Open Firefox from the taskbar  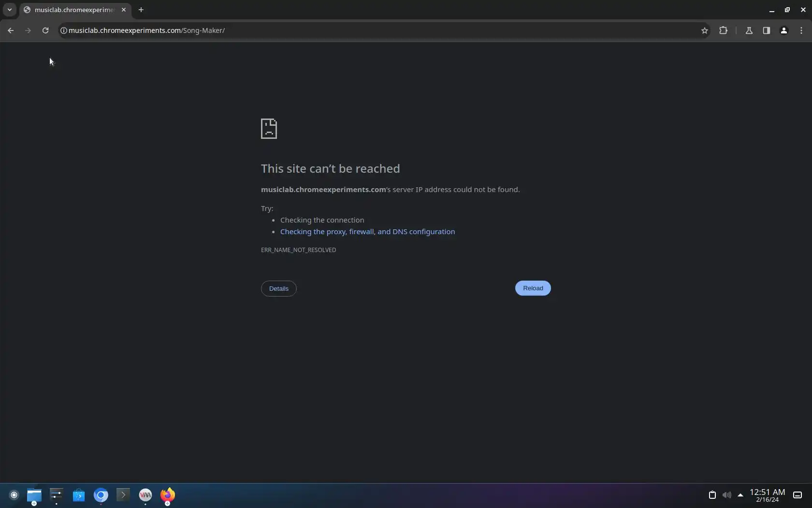[x=168, y=495]
